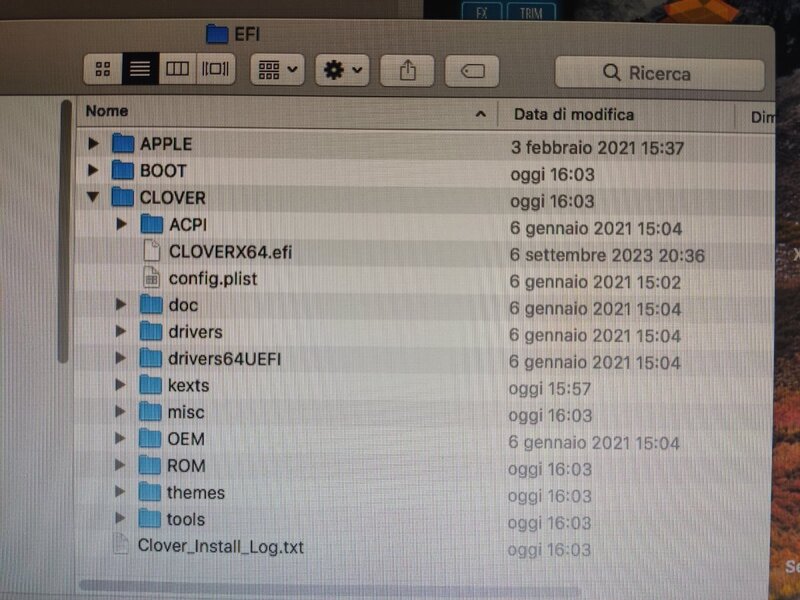Switch to icon view
The height and width of the screenshot is (600, 800).
(103, 69)
